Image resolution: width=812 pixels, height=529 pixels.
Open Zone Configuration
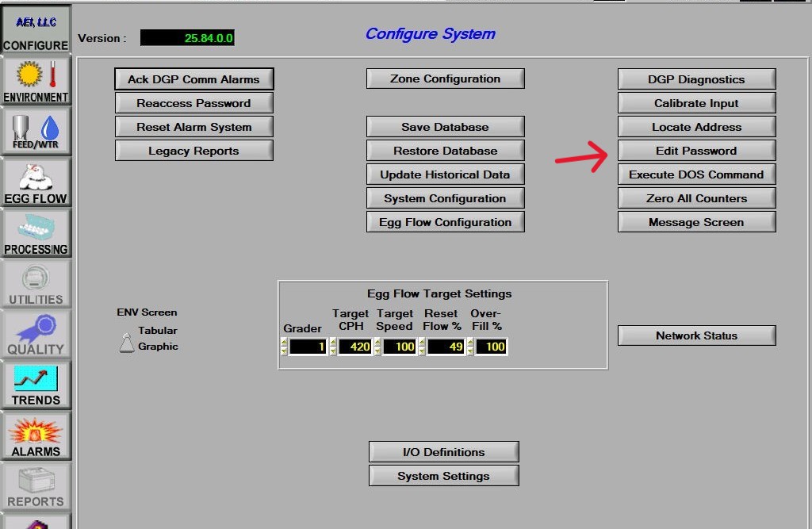coord(445,79)
